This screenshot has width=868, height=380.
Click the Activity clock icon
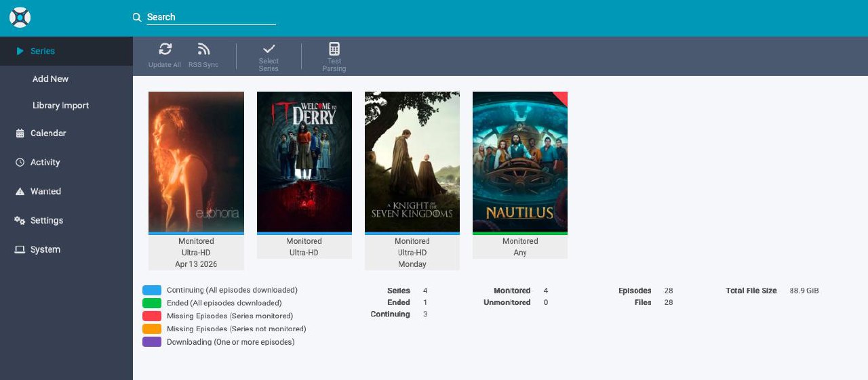pyautogui.click(x=20, y=163)
